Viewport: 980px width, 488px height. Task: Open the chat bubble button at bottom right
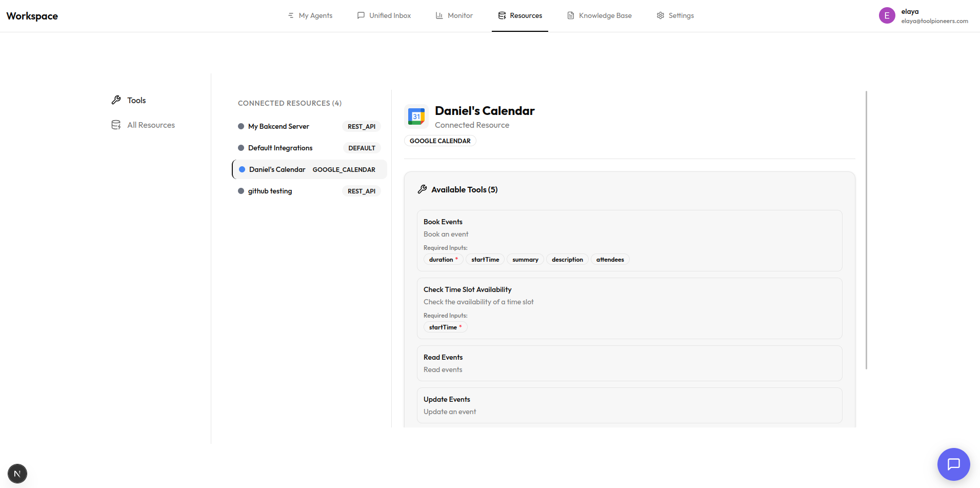pos(953,464)
